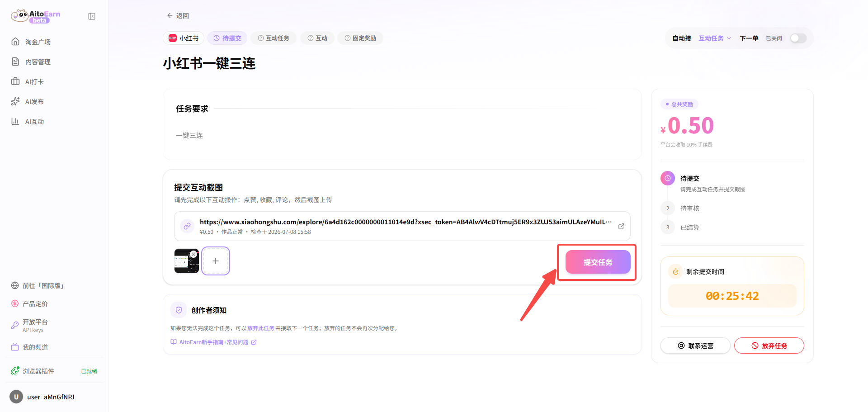
Task: Click the AitoEarn logo
Action: pyautogui.click(x=36, y=16)
